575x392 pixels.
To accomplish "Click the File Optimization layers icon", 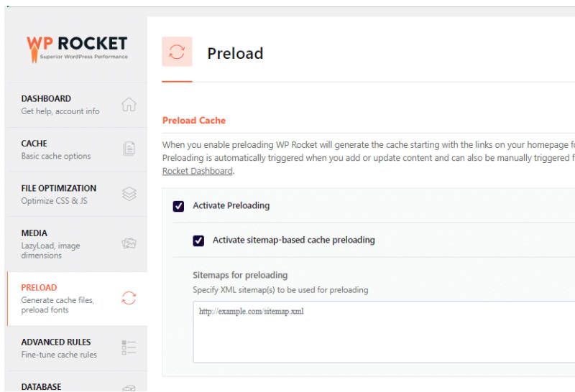I will coord(129,194).
